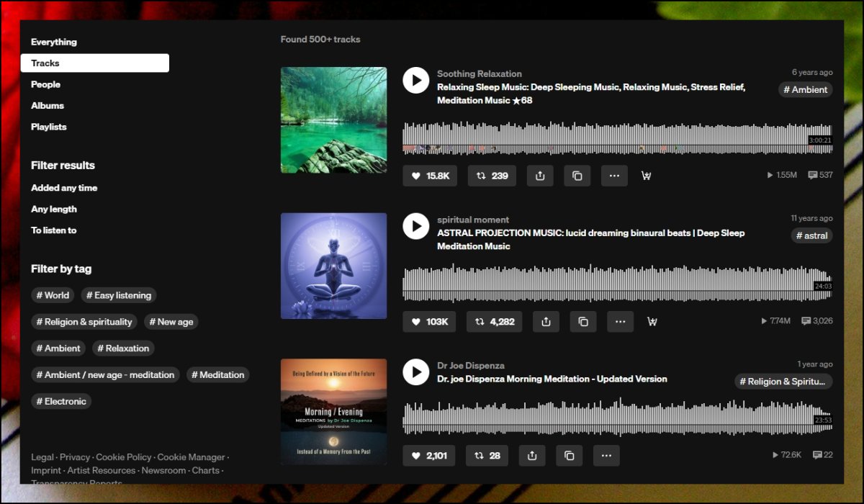Screen dimensions: 864x504
Task: Copy link of ASTRAL PROJECTION track
Action: click(x=583, y=322)
